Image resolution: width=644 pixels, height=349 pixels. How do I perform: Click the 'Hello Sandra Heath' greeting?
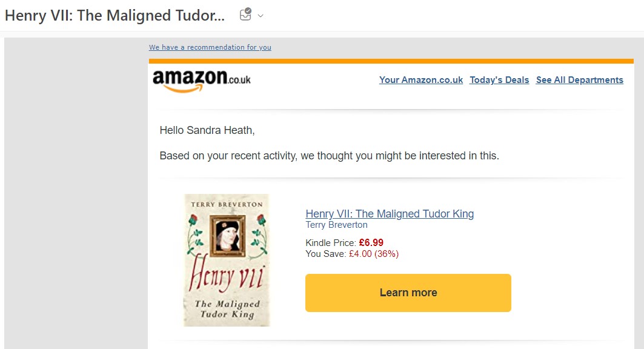[204, 130]
